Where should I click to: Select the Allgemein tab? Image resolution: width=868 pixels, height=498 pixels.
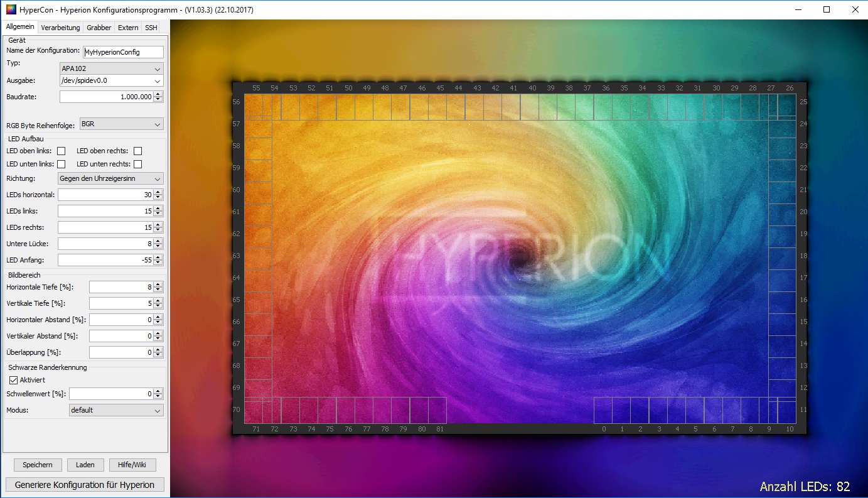(x=20, y=26)
